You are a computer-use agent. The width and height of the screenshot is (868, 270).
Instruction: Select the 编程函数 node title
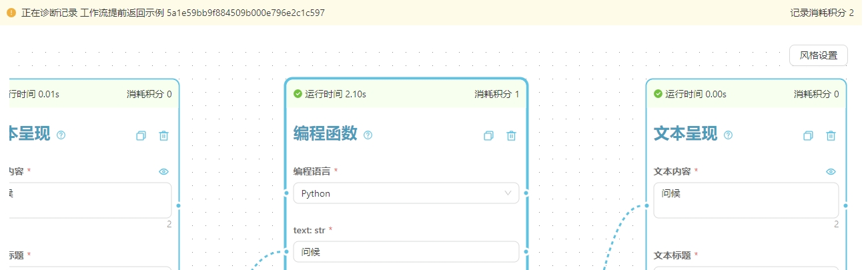point(326,134)
